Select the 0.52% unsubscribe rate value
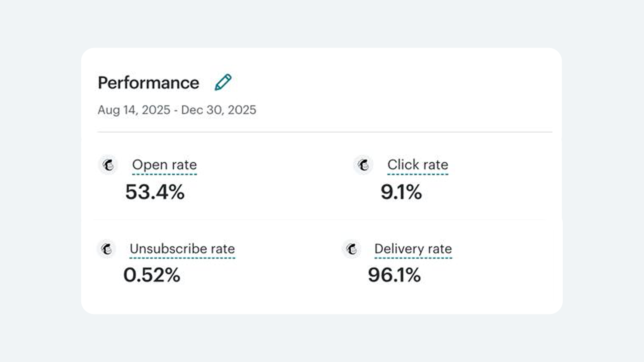The height and width of the screenshot is (362, 644). tap(151, 276)
